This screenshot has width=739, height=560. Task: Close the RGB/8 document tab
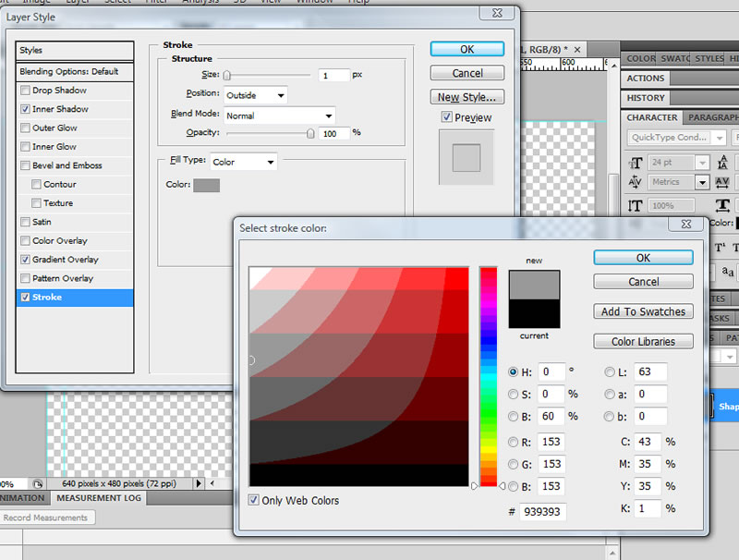click(x=577, y=50)
